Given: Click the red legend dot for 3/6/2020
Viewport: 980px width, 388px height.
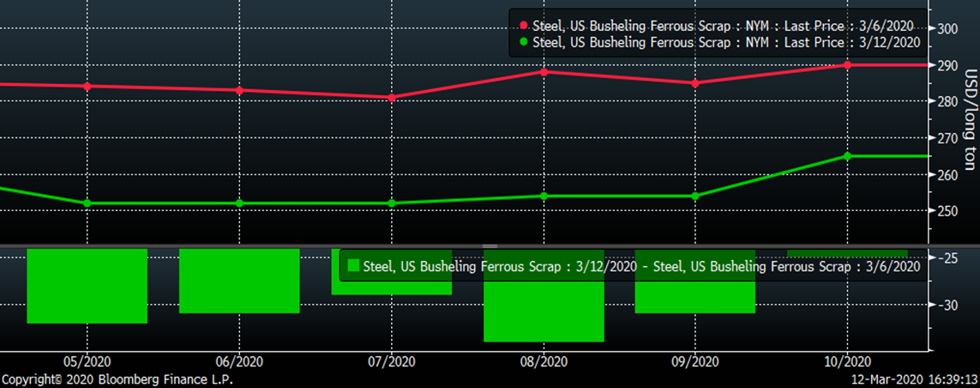Looking at the screenshot, I should pos(524,24).
